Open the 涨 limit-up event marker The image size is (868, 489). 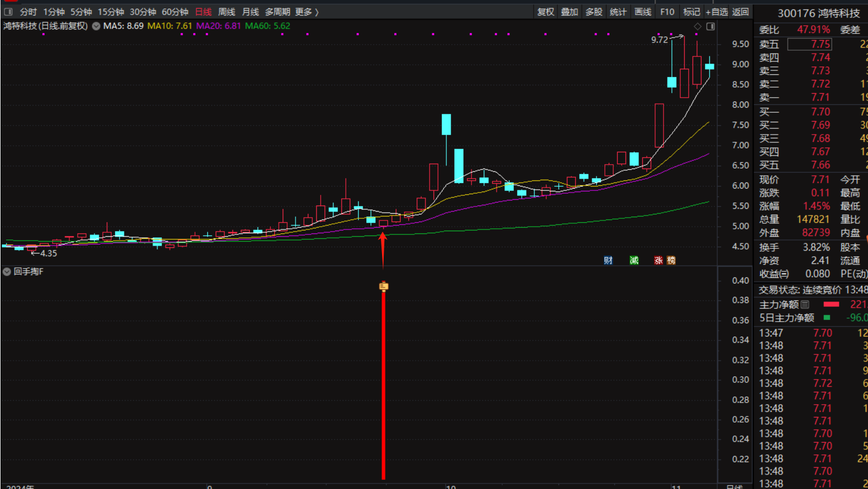click(x=659, y=260)
